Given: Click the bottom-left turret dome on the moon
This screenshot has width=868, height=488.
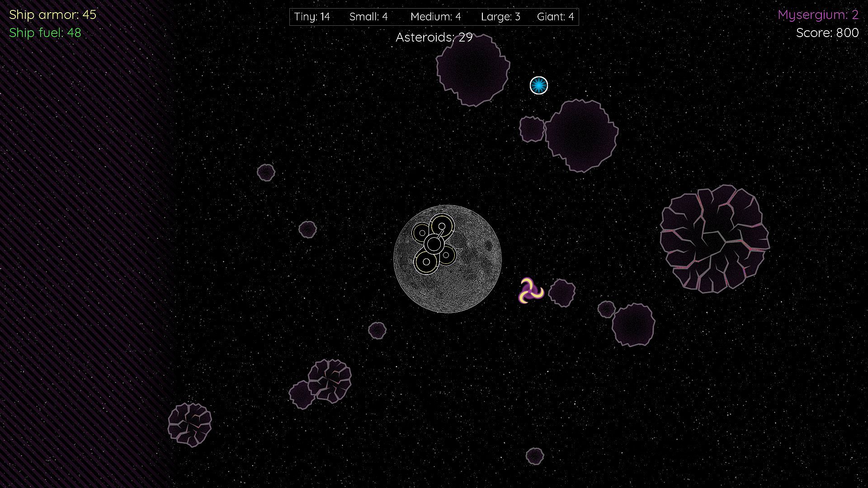Looking at the screenshot, I should coord(426,262).
